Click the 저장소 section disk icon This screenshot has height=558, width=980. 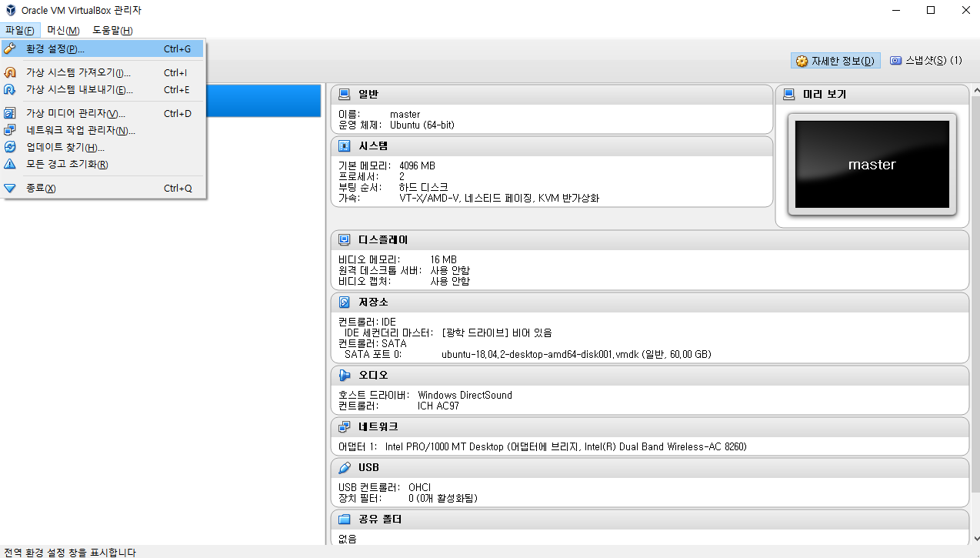[x=345, y=302]
